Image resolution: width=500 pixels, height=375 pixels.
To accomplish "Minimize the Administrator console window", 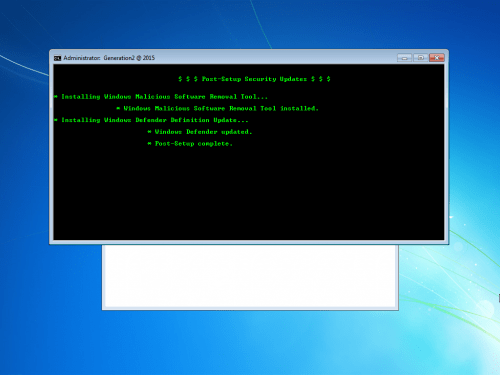I will 405,58.
